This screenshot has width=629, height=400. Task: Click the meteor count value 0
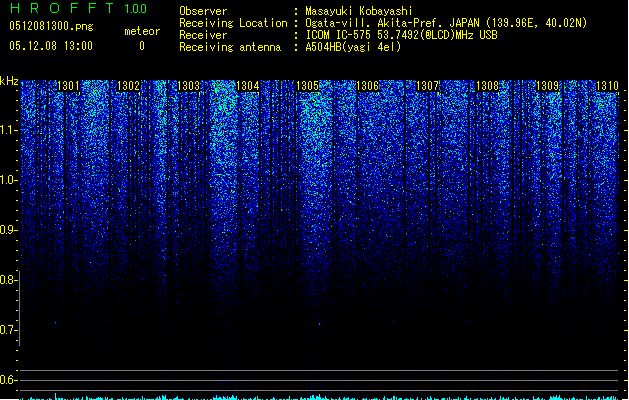(142, 46)
